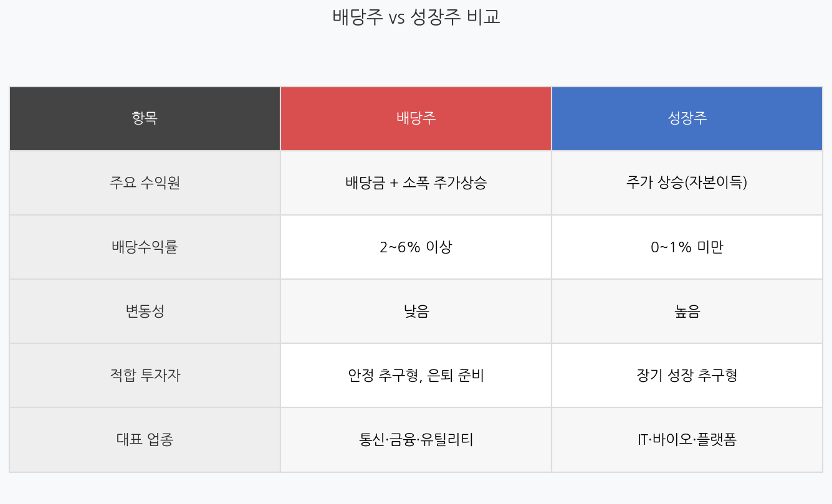Click the 2~6% 이상 cell

click(x=416, y=247)
